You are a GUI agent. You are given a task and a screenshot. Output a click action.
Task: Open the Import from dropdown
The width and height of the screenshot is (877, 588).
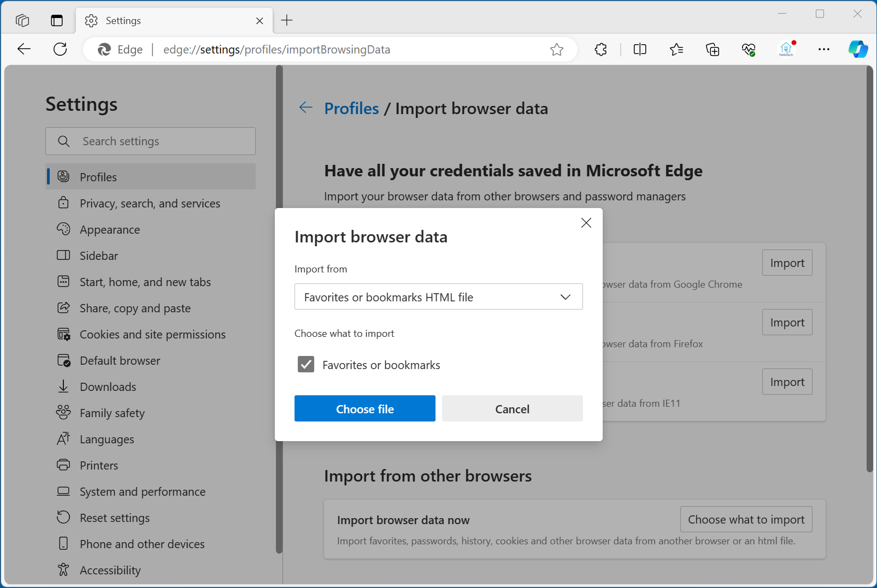[438, 296]
